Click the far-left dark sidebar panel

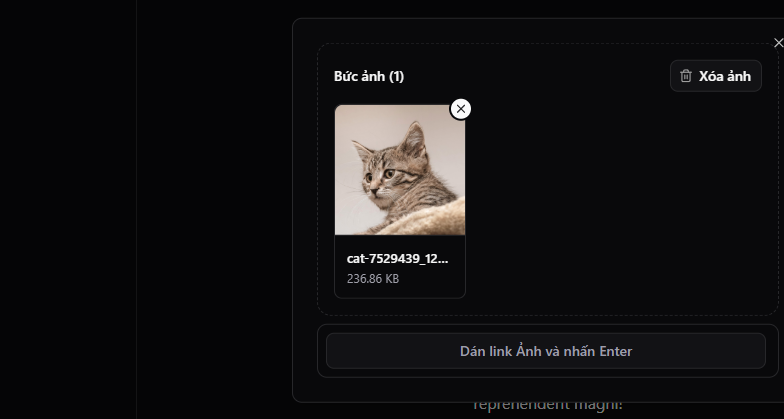68,210
